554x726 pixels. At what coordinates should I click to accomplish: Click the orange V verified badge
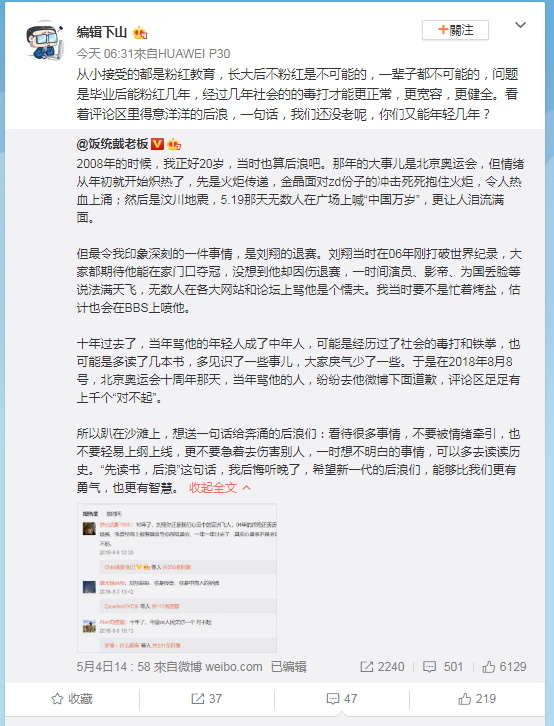158,144
